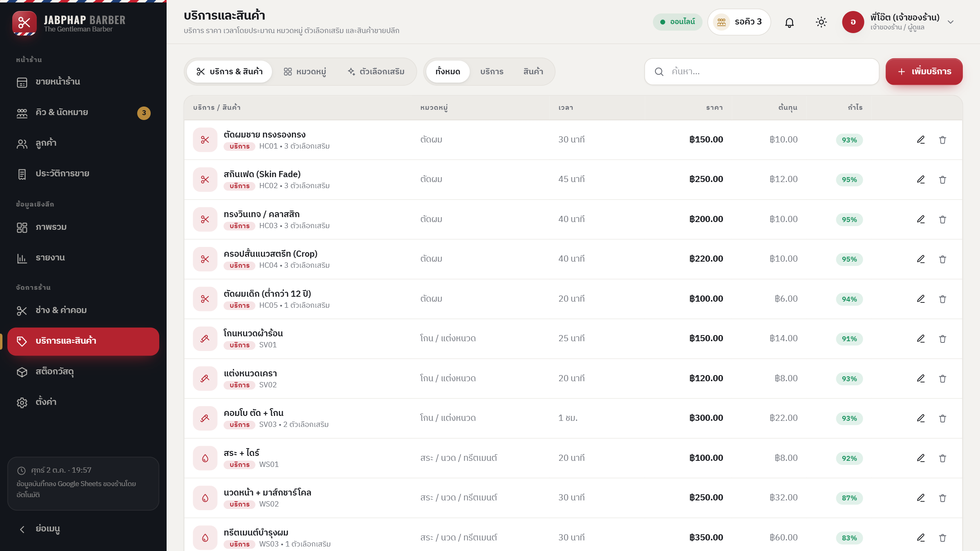The height and width of the screenshot is (551, 980).
Task: Open ขายหน้าร้าน in the sidebar
Action: click(x=83, y=82)
